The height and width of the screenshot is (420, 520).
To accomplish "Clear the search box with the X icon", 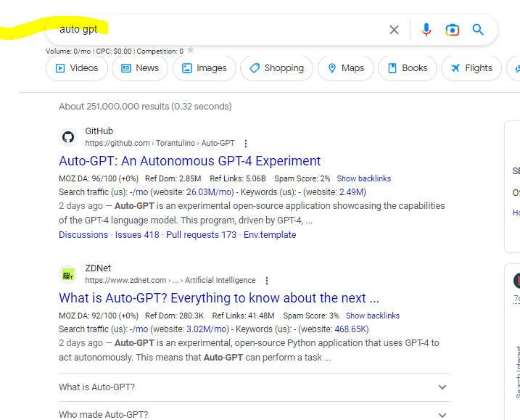I will pos(394,30).
